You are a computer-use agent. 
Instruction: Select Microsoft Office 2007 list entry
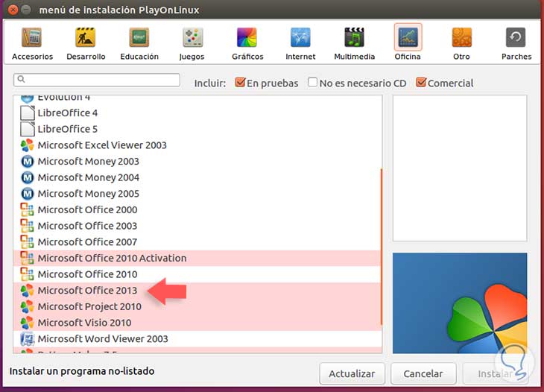tap(197, 242)
